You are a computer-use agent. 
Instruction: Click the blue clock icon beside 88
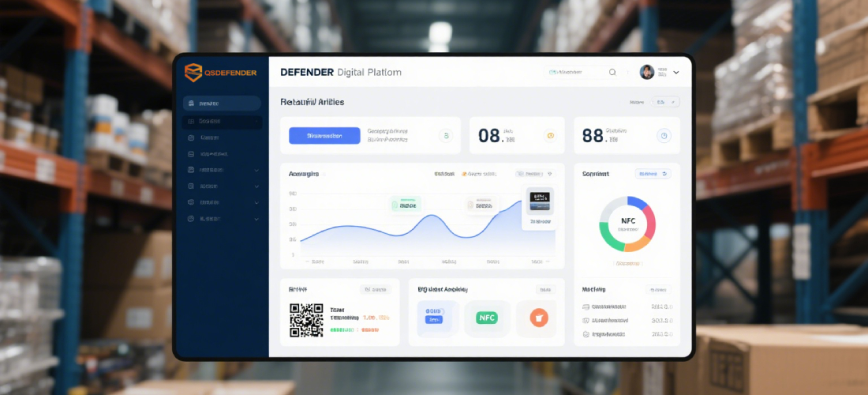pyautogui.click(x=664, y=136)
